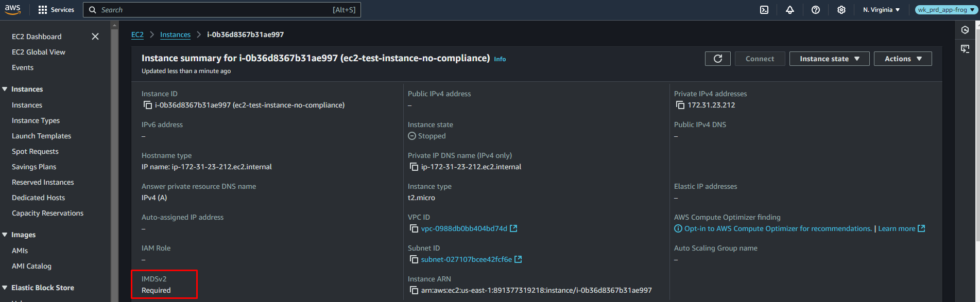
Task: Collapse the Images section in sidebar
Action: coord(5,235)
